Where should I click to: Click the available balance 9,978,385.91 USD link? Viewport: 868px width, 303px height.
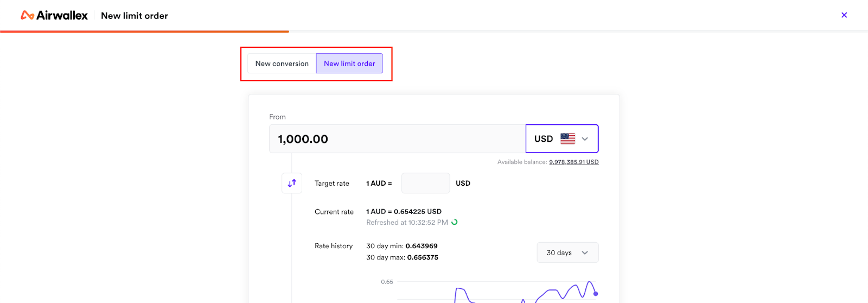(x=573, y=162)
